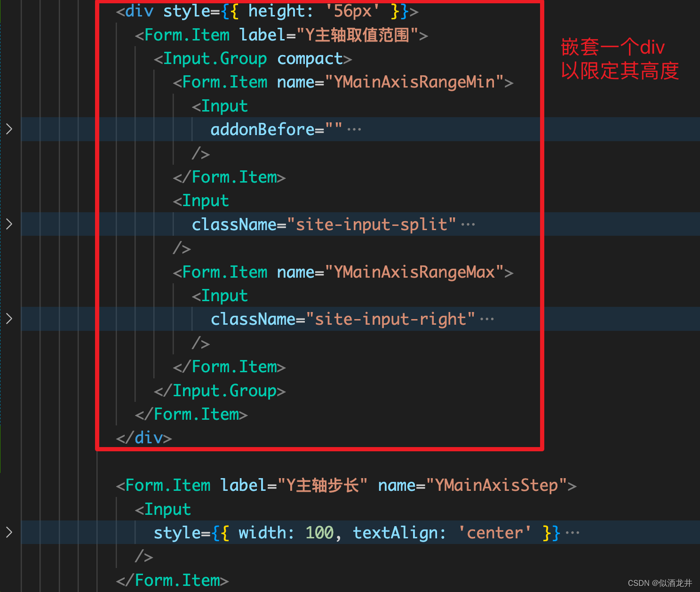Unfold the ellipsis after addonBefore=""
The height and width of the screenshot is (592, 700).
(354, 129)
